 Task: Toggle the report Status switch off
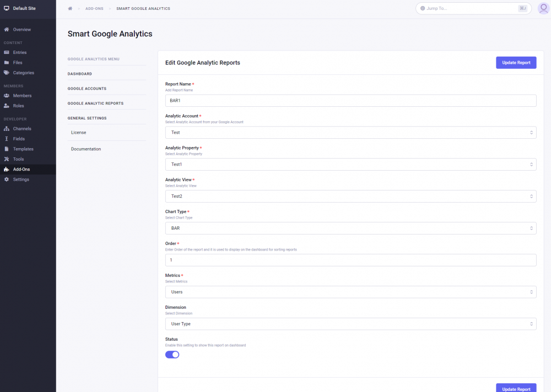click(x=172, y=355)
